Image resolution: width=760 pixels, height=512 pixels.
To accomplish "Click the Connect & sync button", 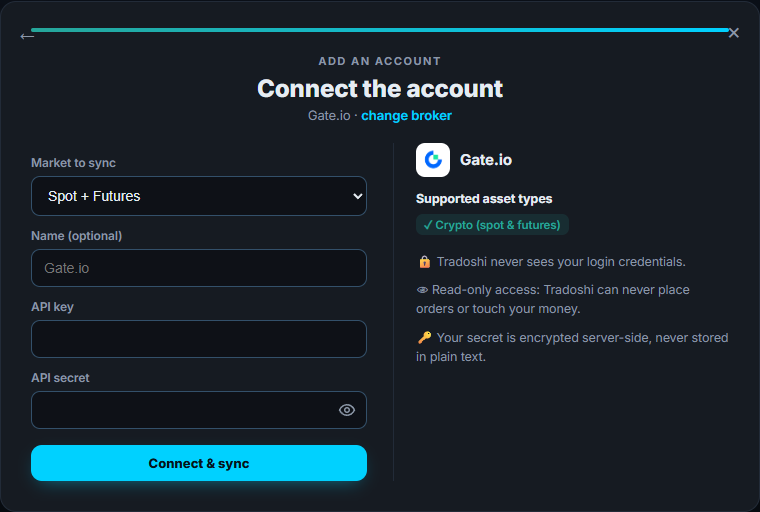I will tap(199, 463).
